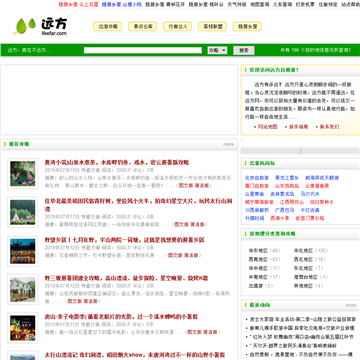Open the 故宫门票价格 tag link

click(x=310, y=218)
